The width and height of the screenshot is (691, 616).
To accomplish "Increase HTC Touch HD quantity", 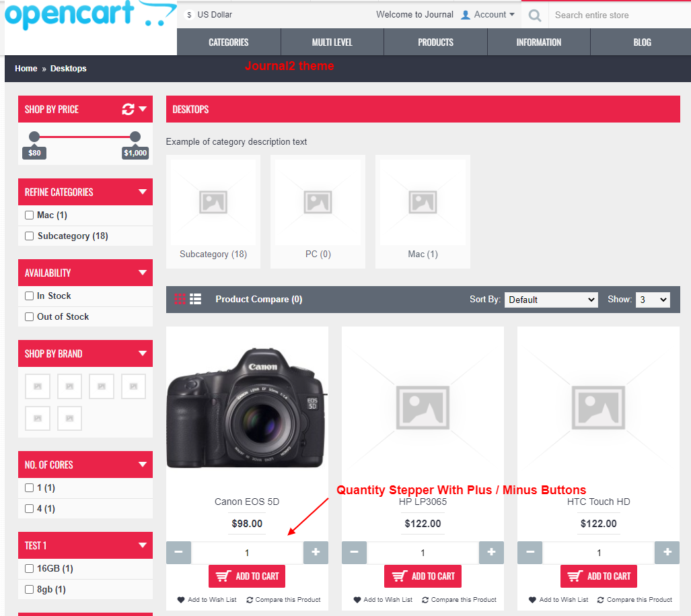I will [667, 552].
